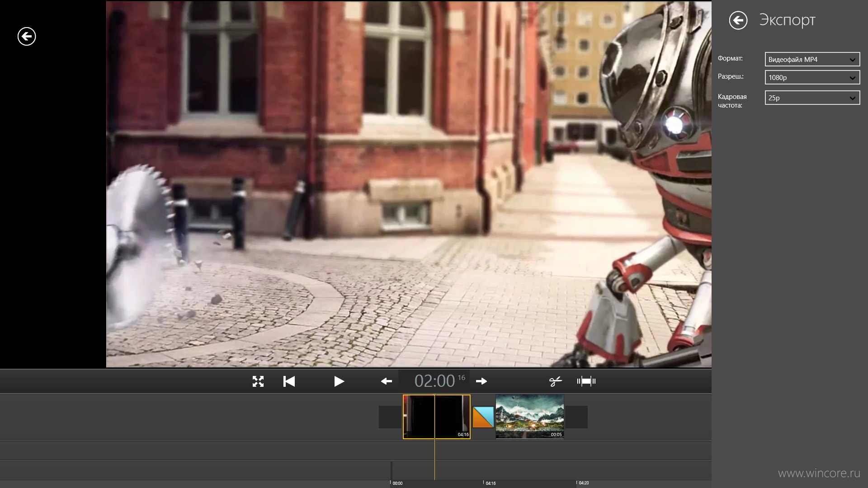Click the Экспорт panel title

[787, 20]
